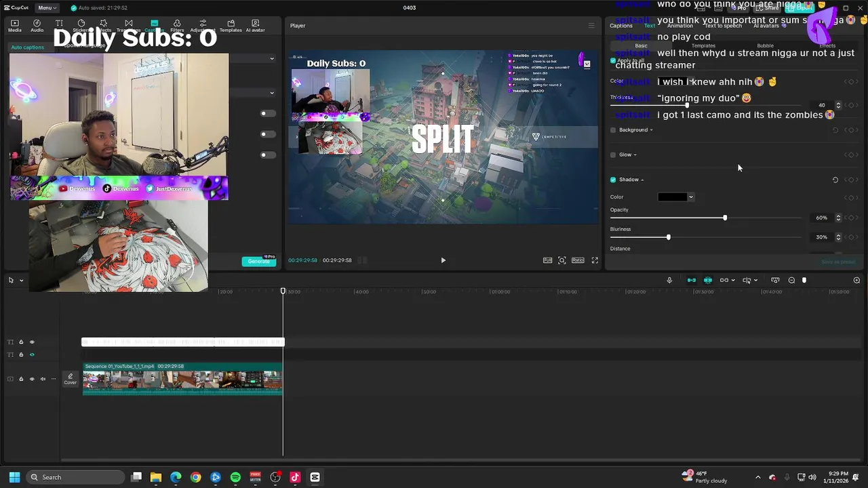The image size is (868, 488).
Task: Open the Shadow color dropdown
Action: [x=691, y=197]
